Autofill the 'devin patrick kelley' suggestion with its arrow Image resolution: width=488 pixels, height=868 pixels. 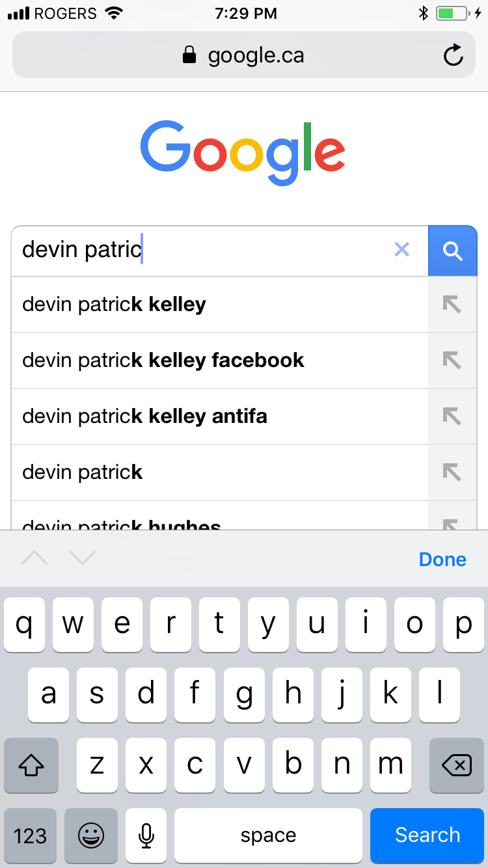452,304
